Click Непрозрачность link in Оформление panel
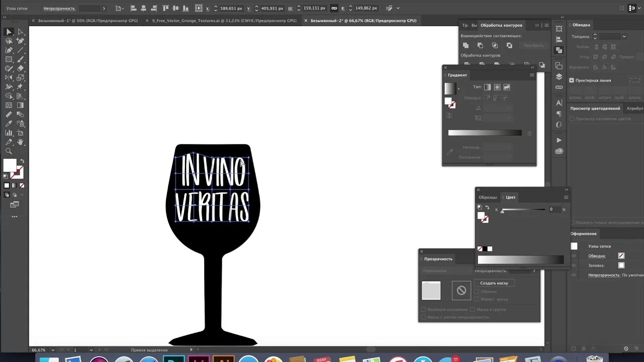Image resolution: width=644 pixels, height=362 pixels. [604, 275]
